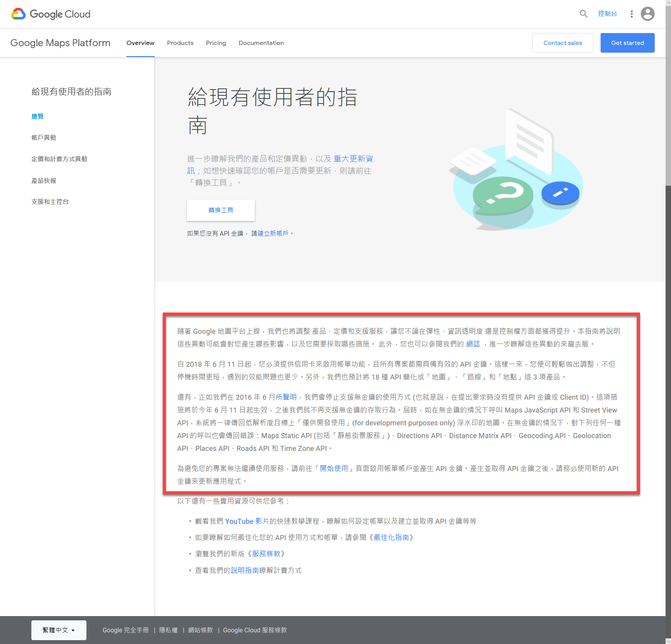
Task: Open the search magnifier icon
Action: tap(583, 14)
